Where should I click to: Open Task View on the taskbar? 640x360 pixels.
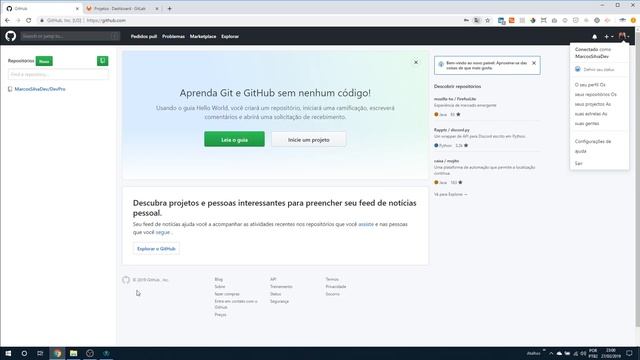pos(40,353)
